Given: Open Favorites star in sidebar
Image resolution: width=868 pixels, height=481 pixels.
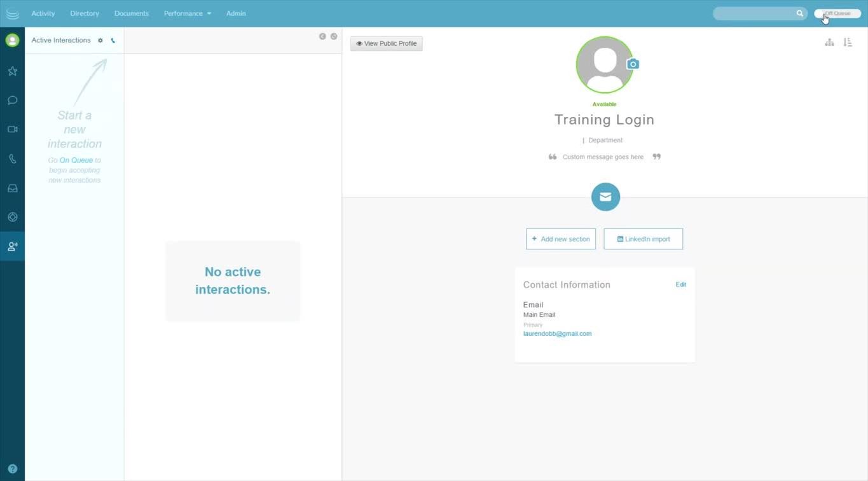Looking at the screenshot, I should (x=12, y=71).
